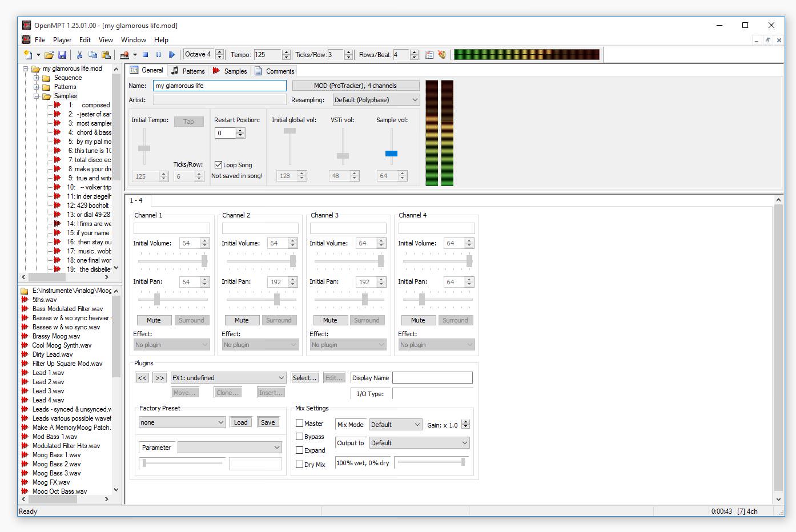
Task: Open the Mix Mode dropdown
Action: (395, 425)
